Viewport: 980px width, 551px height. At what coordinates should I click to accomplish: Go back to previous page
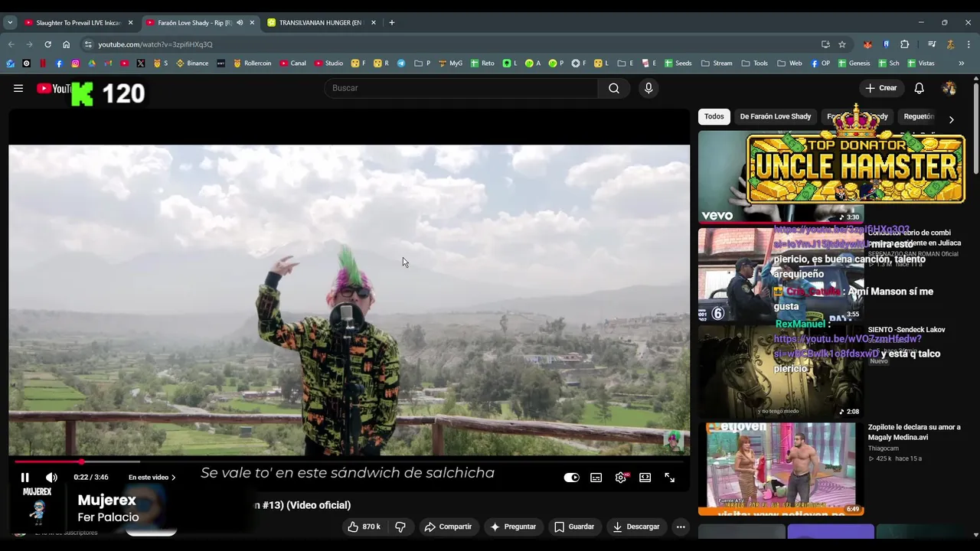11,44
